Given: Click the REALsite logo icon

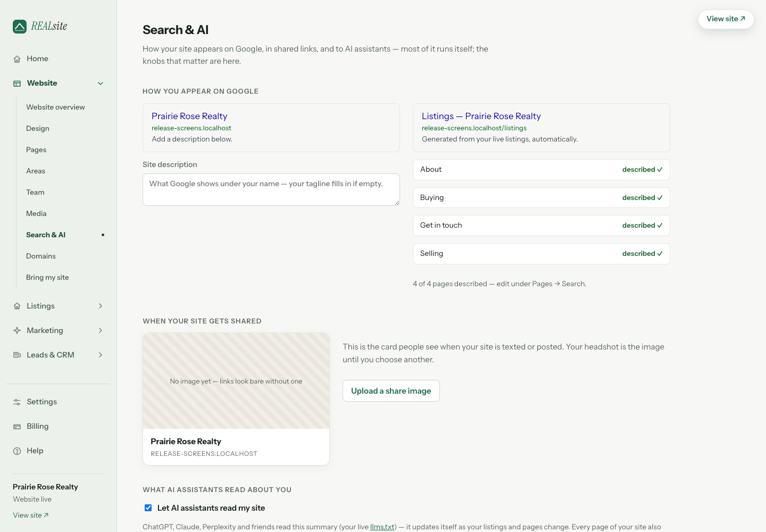Looking at the screenshot, I should (20, 27).
